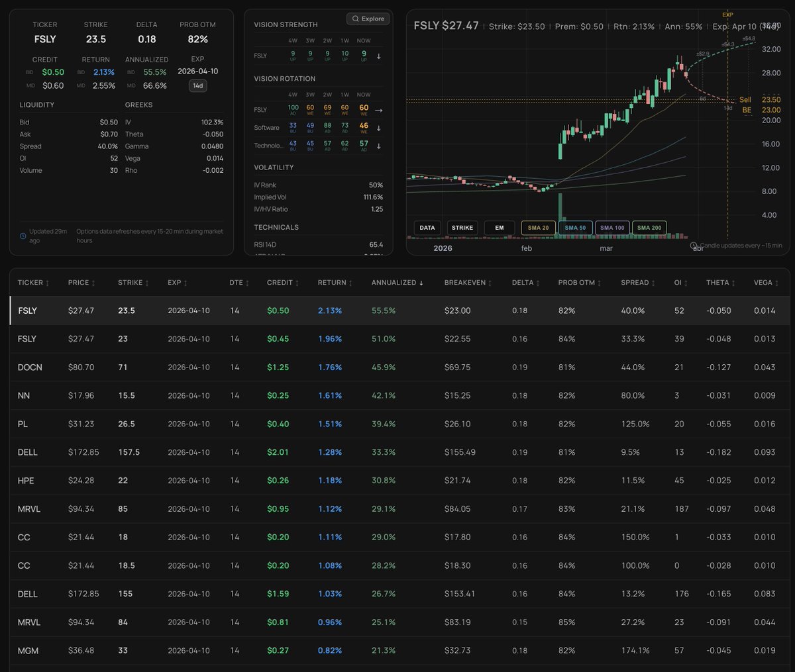Sort by the EXP column arrows
Image resolution: width=795 pixels, height=672 pixels.
(185, 283)
